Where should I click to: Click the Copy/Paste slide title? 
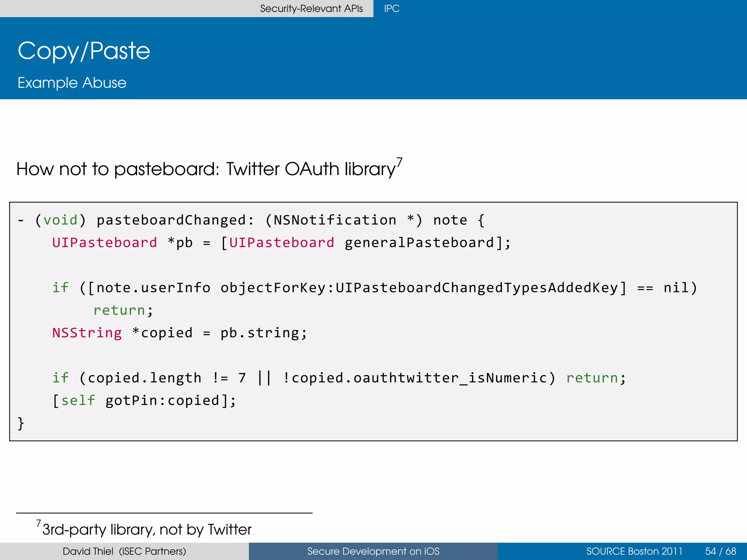point(84,51)
